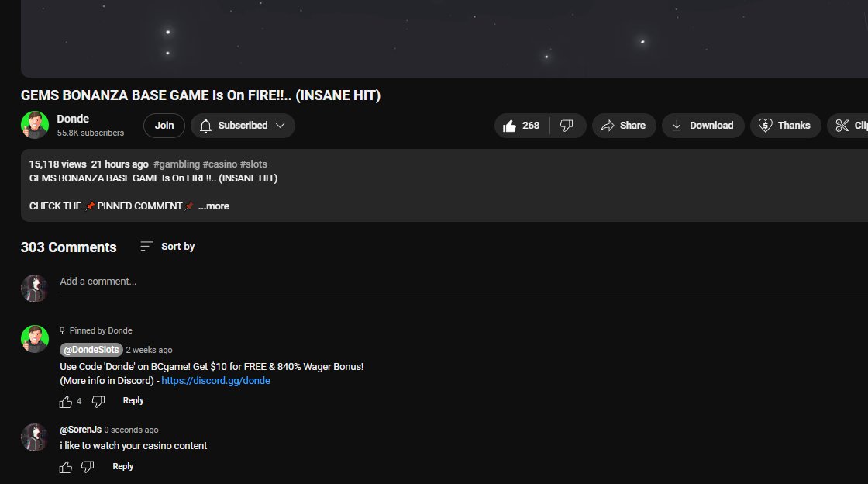Image resolution: width=868 pixels, height=484 pixels.
Task: Open the #gambling hashtag
Action: click(x=177, y=164)
